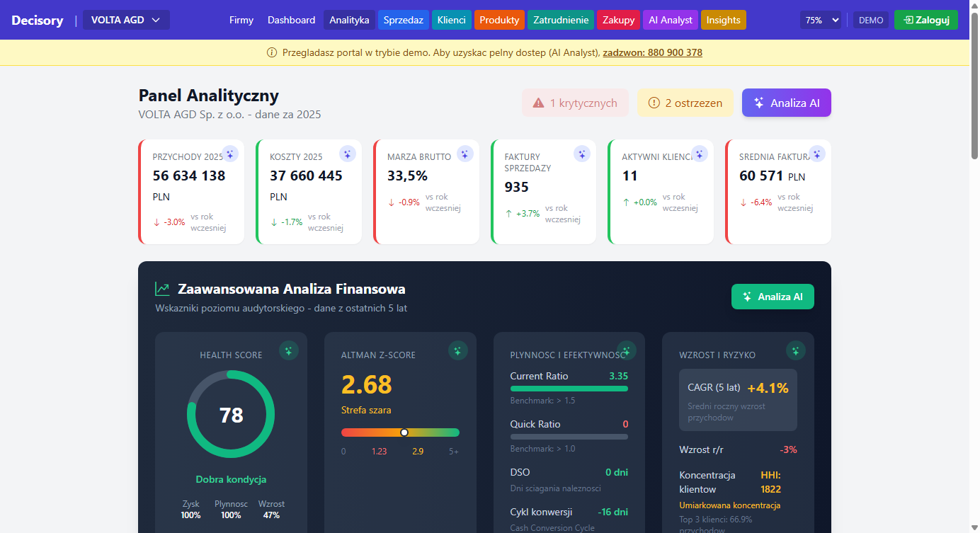Click the AI sparkle icon on Aktywni Klienci card
980x533 pixels.
[700, 154]
